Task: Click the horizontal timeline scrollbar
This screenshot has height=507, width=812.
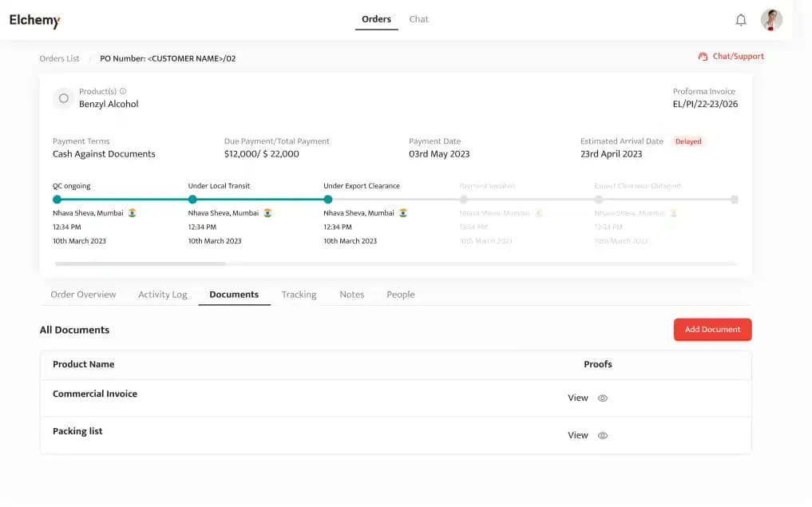Action: (x=141, y=263)
